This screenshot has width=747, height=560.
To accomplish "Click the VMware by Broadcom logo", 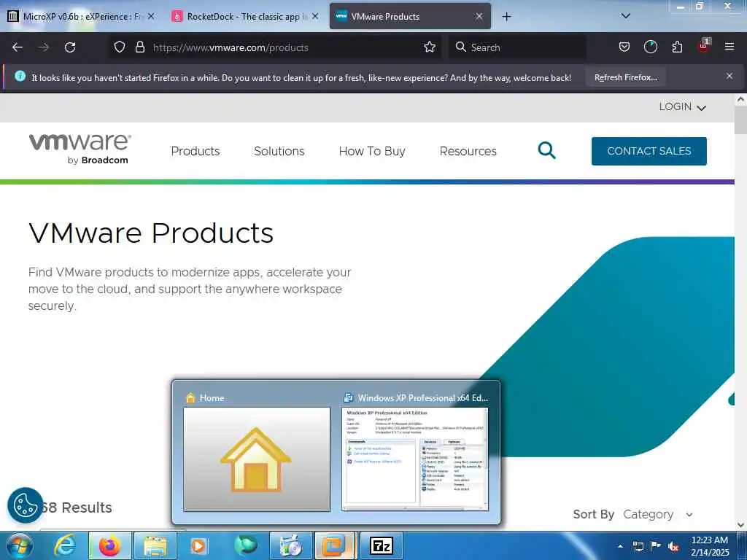I will (80, 149).
